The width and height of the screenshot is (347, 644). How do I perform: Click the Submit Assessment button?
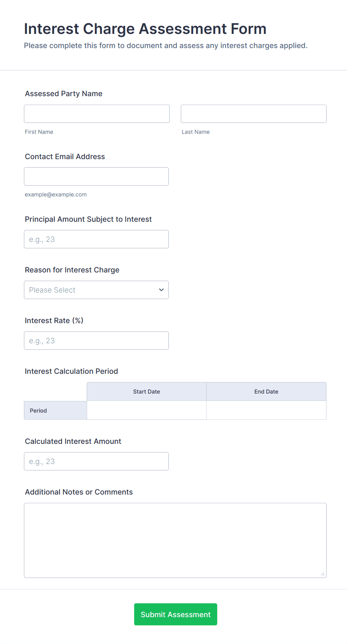pos(175,614)
